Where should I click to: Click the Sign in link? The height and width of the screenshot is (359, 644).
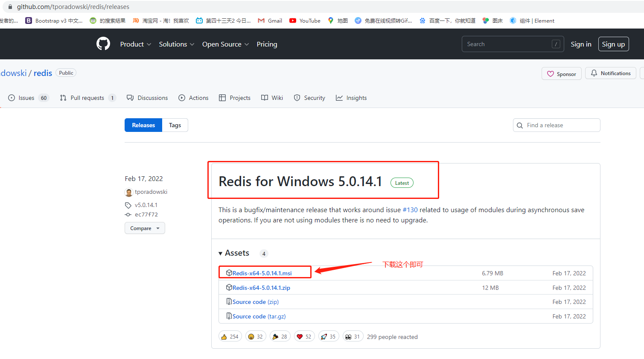pyautogui.click(x=581, y=44)
